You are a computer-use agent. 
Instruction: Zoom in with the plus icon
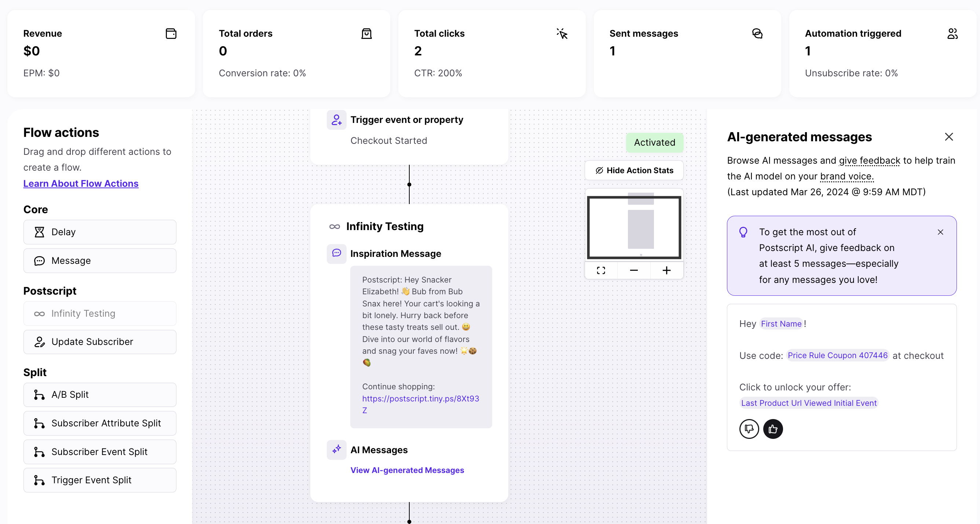click(666, 270)
